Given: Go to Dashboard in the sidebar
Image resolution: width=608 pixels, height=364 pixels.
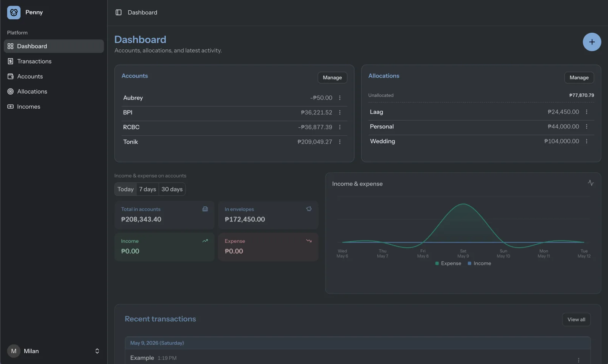Looking at the screenshot, I should 54,46.
